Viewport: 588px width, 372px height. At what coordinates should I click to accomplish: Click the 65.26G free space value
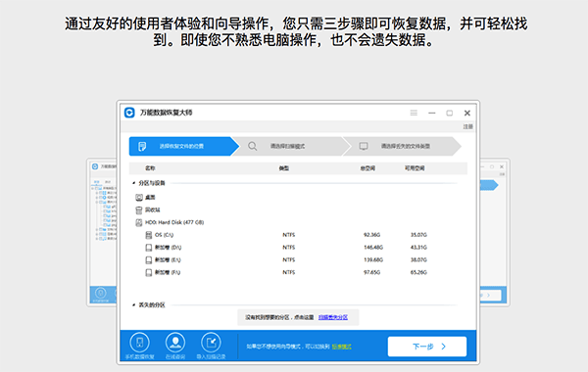(418, 272)
